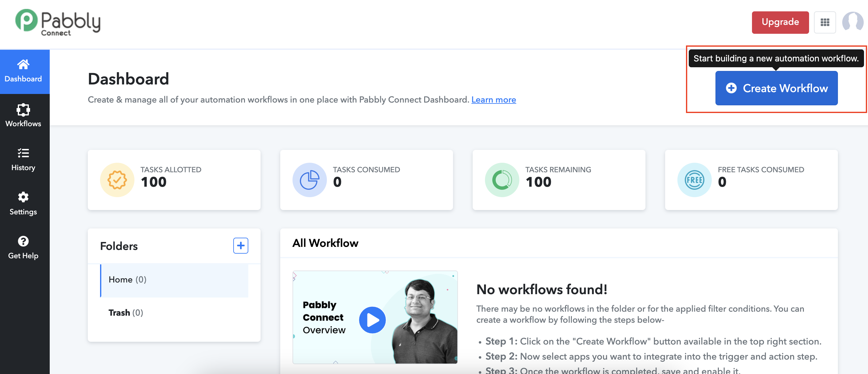
Task: Play the Pabbly Connect Overview video
Action: (372, 320)
